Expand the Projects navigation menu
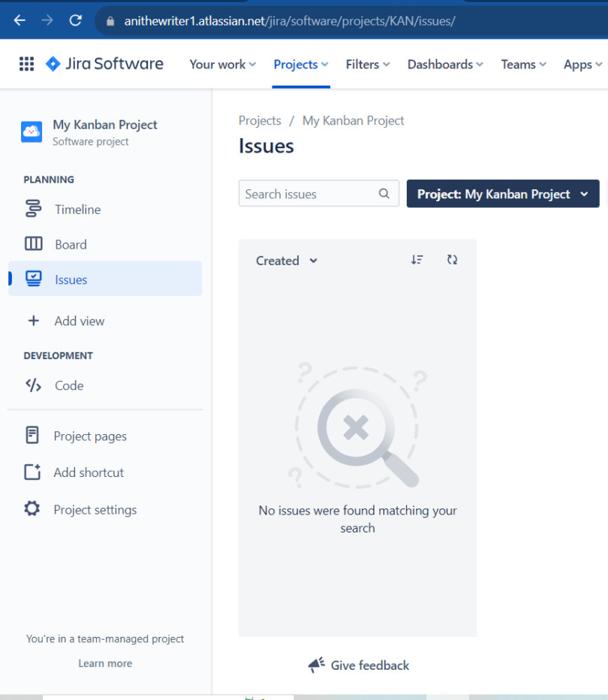This screenshot has height=700, width=608. (x=300, y=65)
